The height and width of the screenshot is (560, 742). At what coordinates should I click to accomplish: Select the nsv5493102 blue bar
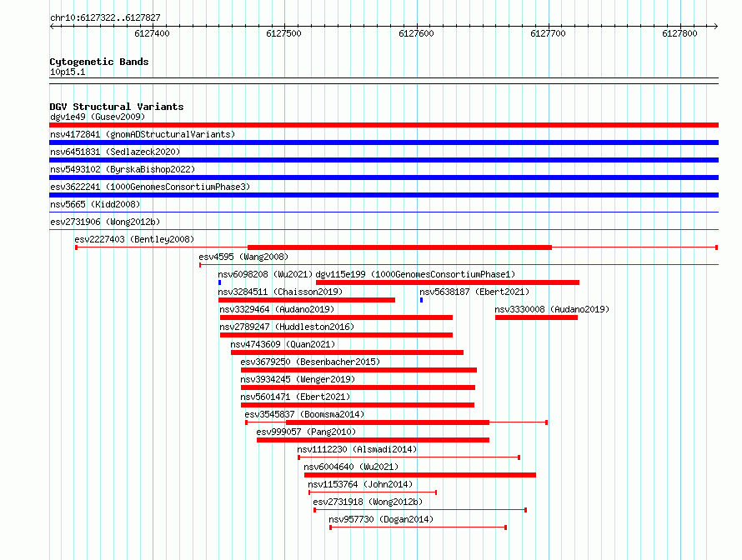point(384,177)
